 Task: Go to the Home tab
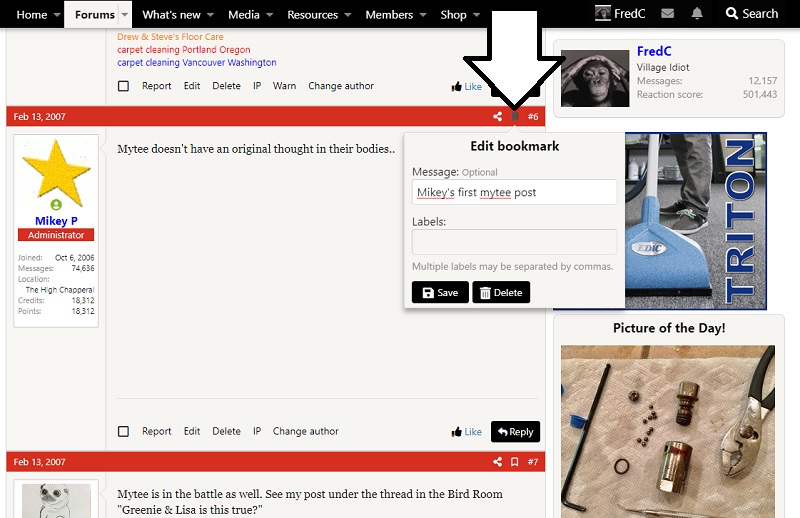click(x=32, y=15)
